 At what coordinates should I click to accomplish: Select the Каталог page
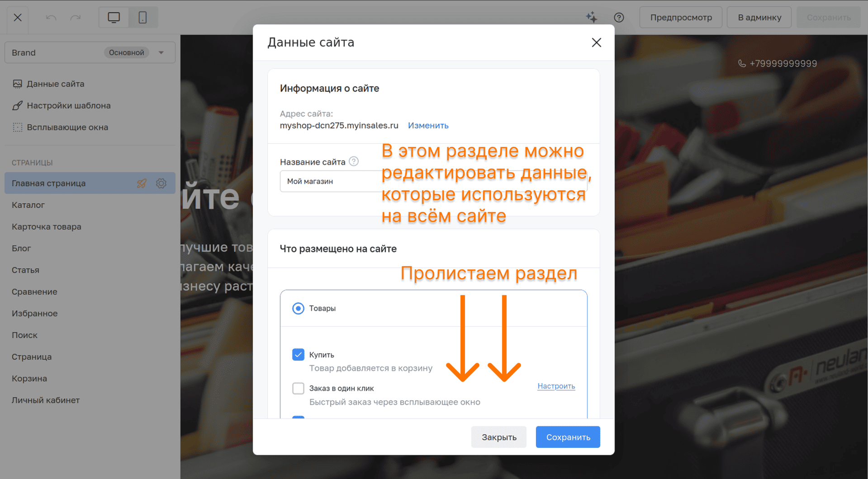[x=90, y=205]
